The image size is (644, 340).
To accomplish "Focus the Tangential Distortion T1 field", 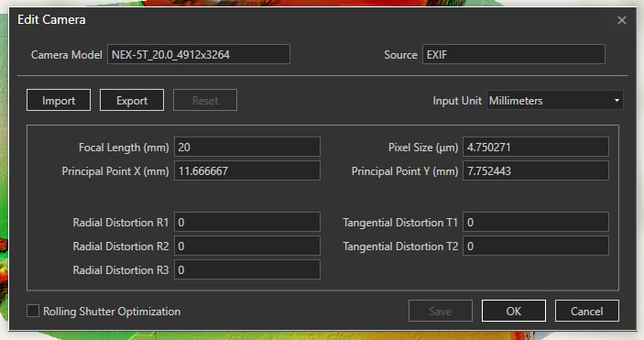I will (536, 222).
